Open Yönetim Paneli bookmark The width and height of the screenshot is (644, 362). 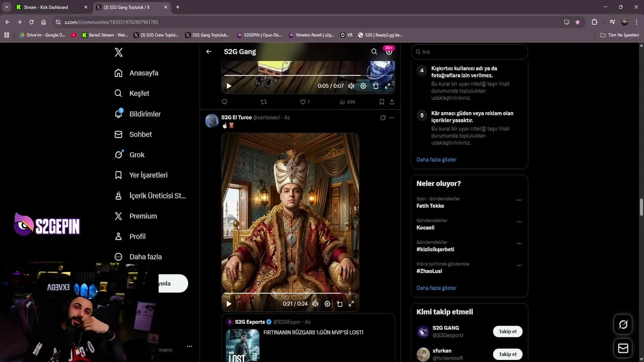pyautogui.click(x=311, y=35)
